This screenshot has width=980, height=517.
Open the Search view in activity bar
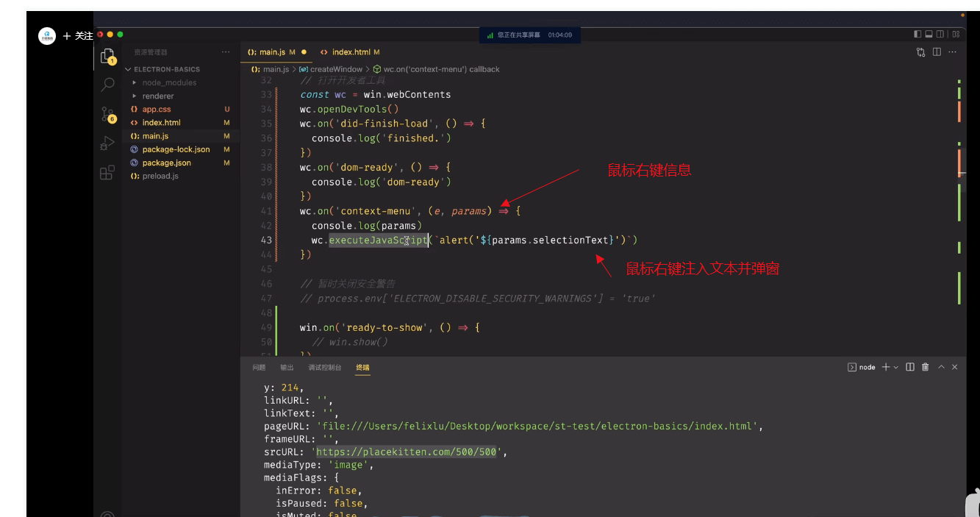(x=107, y=84)
